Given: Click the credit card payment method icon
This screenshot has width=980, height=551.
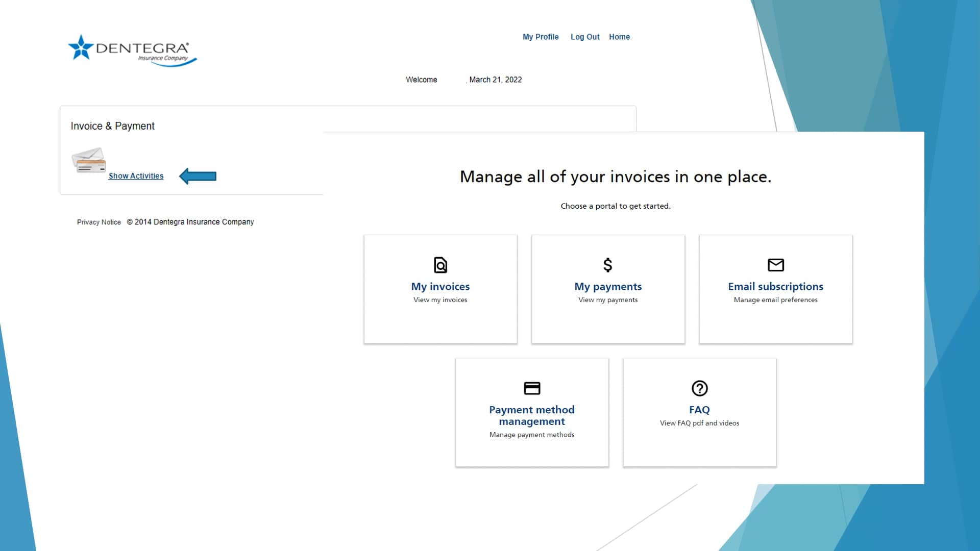Looking at the screenshot, I should coord(532,388).
